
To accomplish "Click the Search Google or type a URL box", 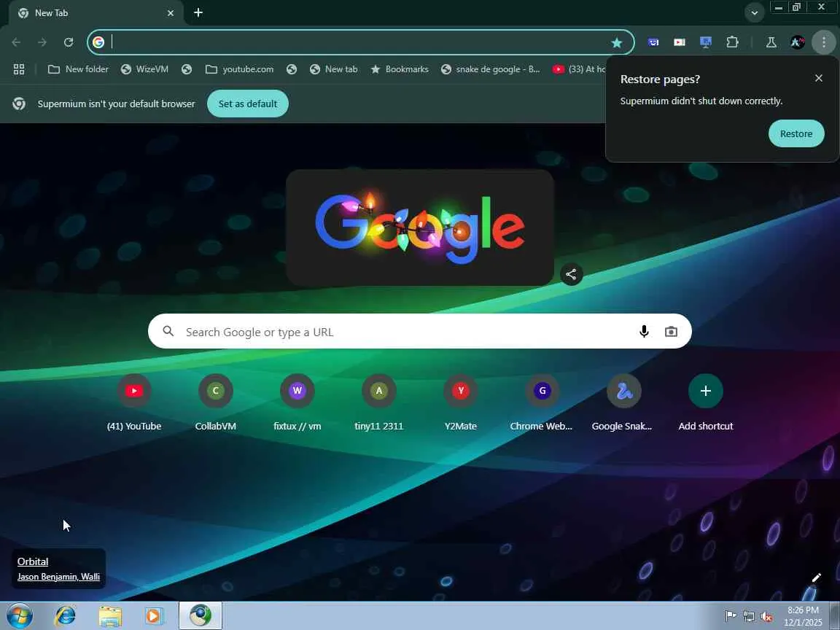I will pos(419,332).
